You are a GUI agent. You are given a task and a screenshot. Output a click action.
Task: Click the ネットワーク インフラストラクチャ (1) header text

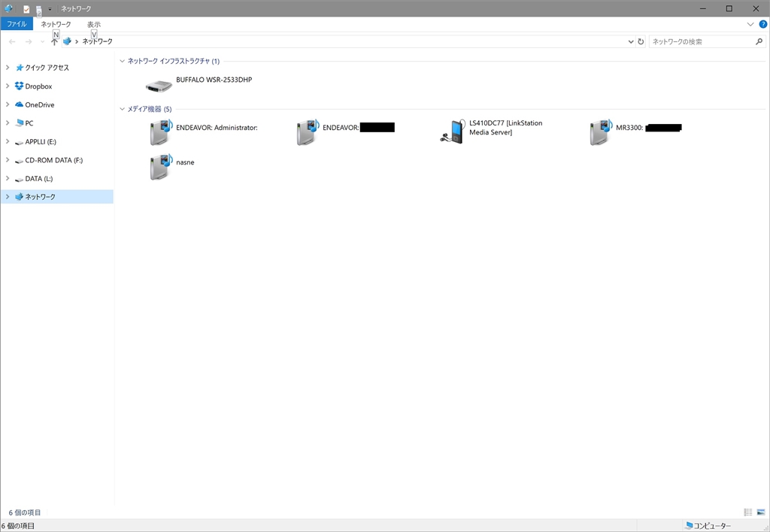(x=174, y=61)
